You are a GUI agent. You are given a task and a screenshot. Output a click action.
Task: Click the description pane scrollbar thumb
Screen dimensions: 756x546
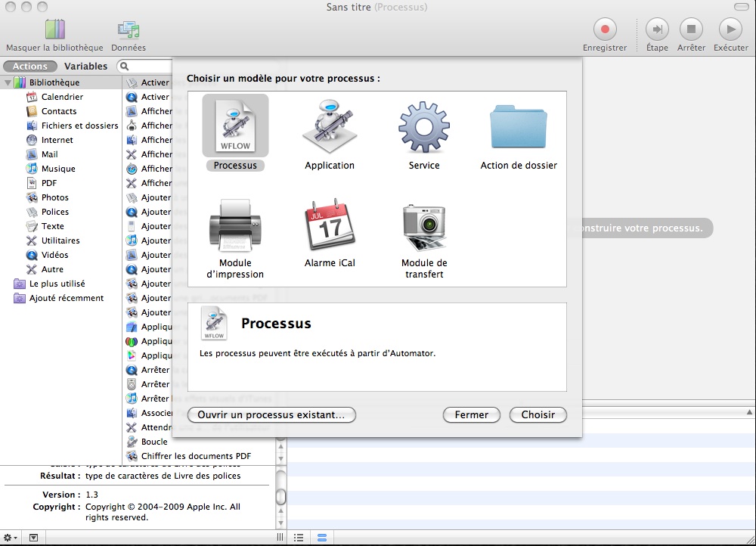280,496
